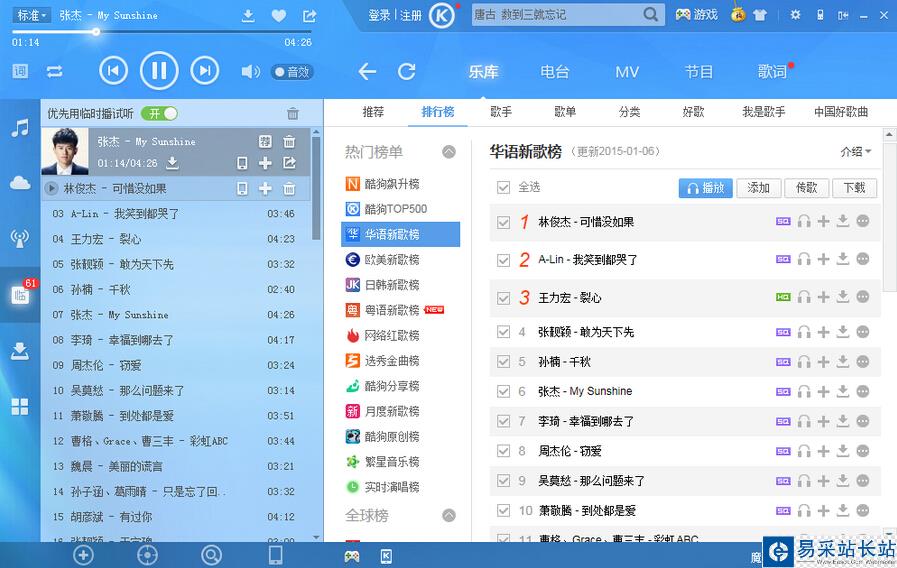This screenshot has width=897, height=568.
Task: Open the cloud music sidebar icon
Action: (x=20, y=183)
